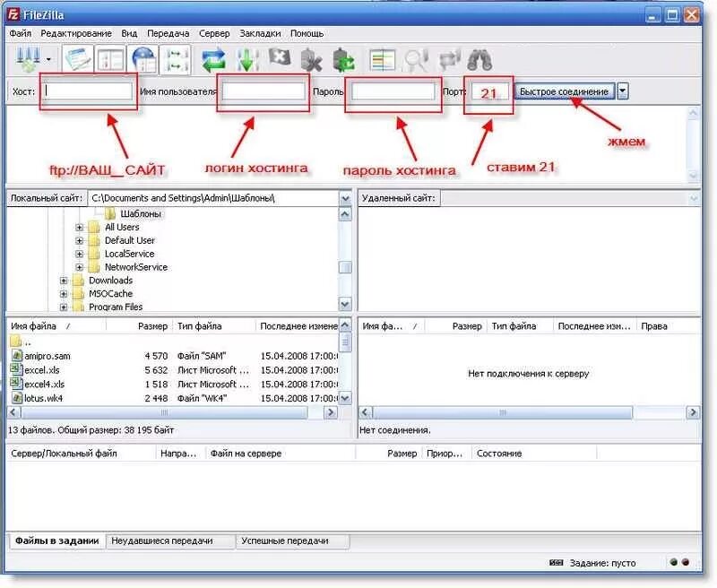Reconnect to last server icon
The height and width of the screenshot is (588, 717).
click(x=343, y=60)
